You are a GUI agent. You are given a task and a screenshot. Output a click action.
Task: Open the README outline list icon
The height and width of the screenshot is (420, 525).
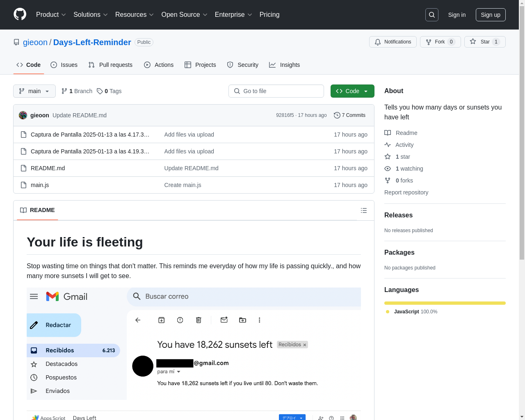[x=364, y=210]
